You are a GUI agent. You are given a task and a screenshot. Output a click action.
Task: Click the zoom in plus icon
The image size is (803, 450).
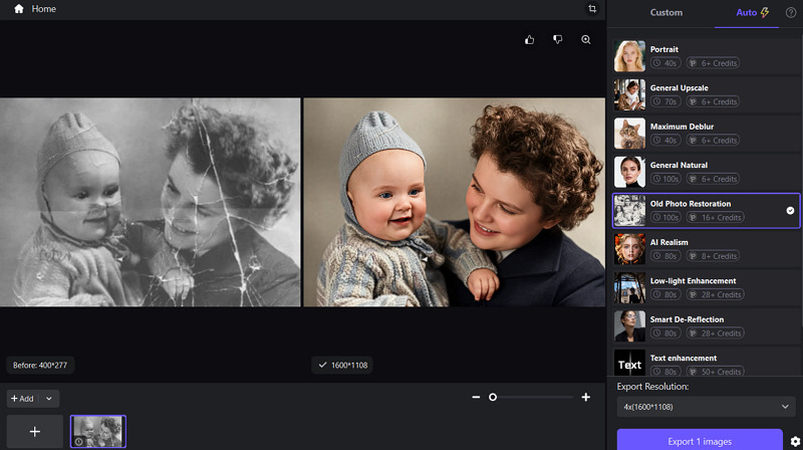[586, 397]
